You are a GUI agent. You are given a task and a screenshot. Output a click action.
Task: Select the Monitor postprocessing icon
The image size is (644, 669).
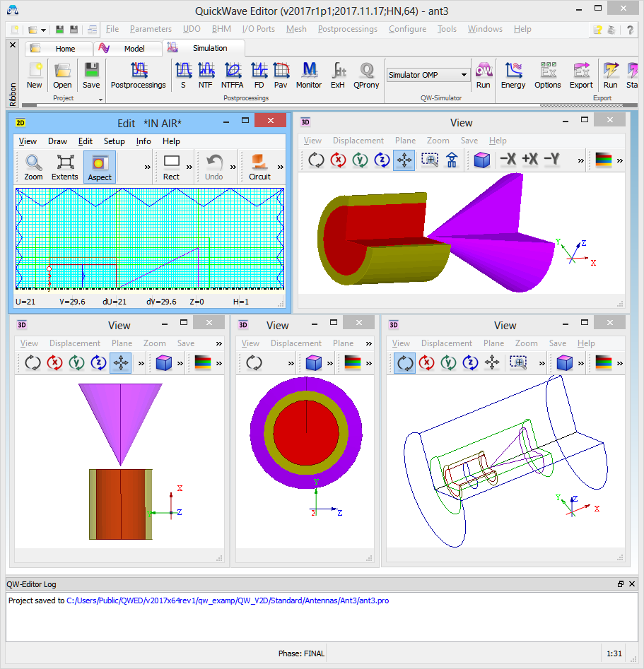click(x=308, y=75)
